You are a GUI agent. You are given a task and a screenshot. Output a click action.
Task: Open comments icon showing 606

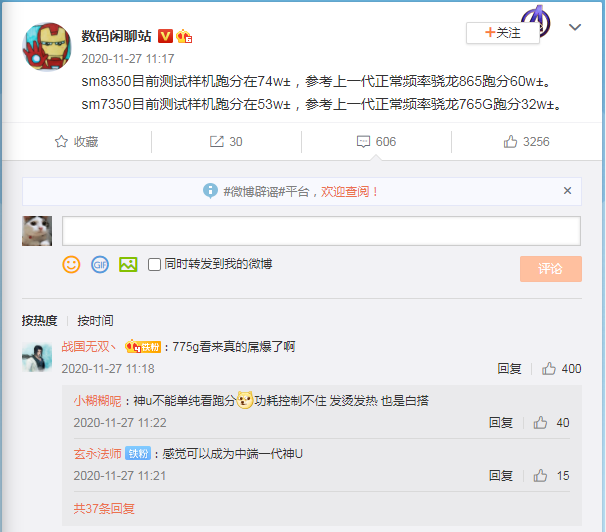click(x=363, y=142)
